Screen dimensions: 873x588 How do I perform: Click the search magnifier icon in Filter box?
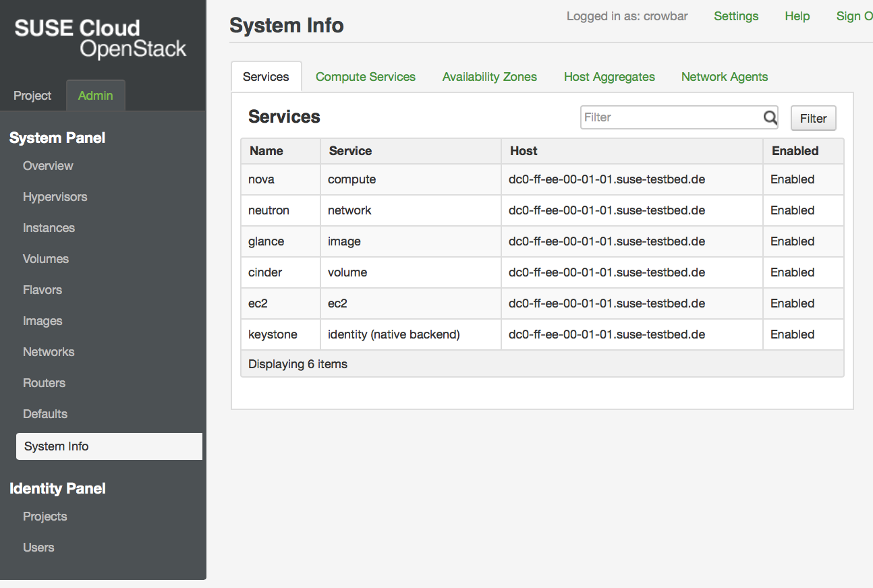pos(770,117)
